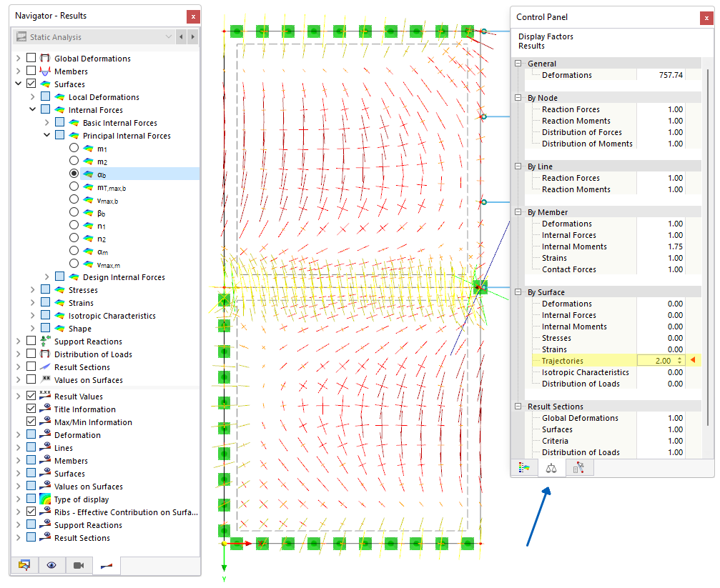
Task: Select the Results tab icon in Navigator
Action: tap(106, 566)
